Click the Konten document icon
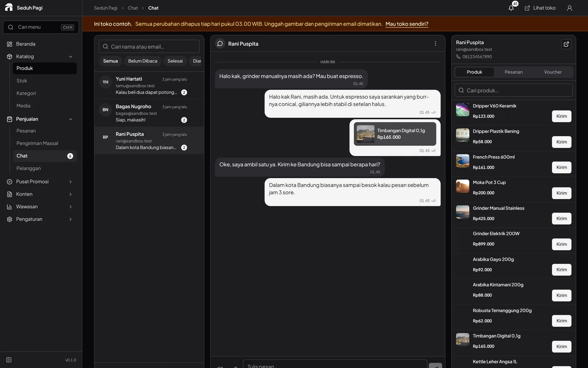The width and height of the screenshot is (588, 368). pos(10,194)
